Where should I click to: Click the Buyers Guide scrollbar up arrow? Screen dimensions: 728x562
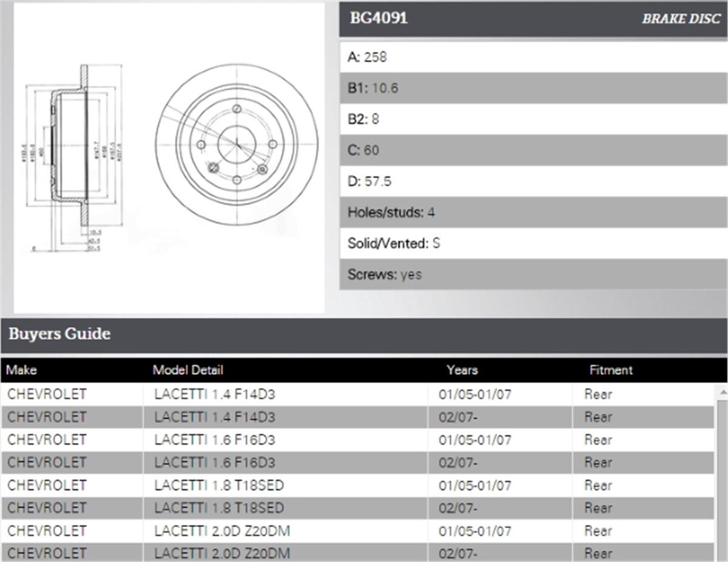722,391
